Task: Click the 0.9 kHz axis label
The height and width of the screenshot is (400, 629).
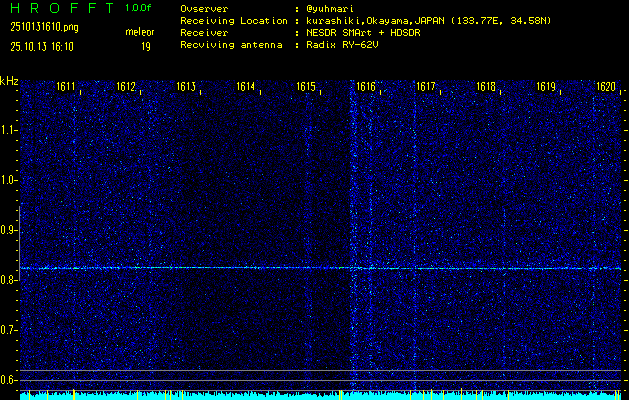Action: click(x=9, y=230)
